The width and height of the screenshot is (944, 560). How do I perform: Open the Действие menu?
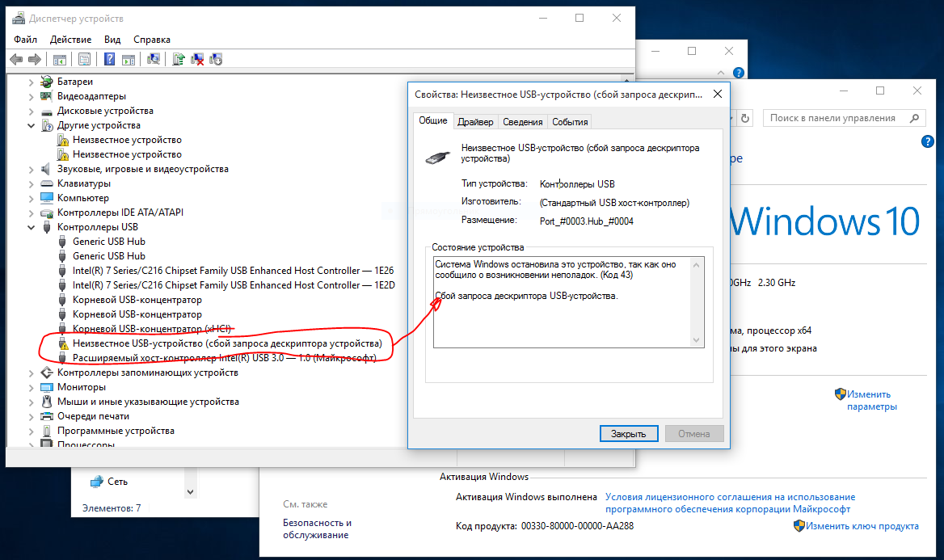70,39
